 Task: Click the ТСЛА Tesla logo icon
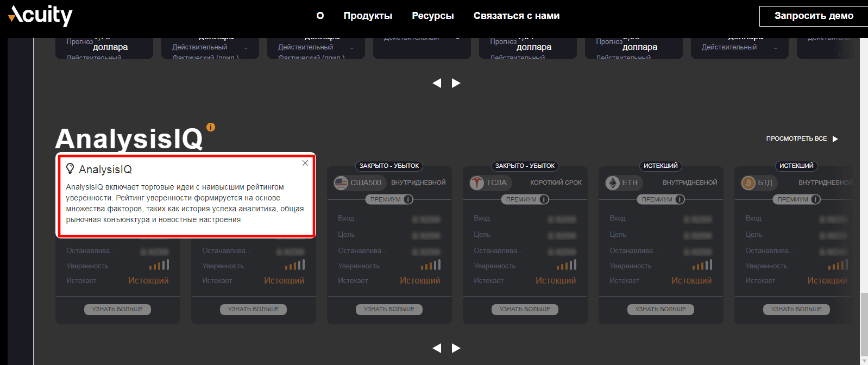point(477,183)
